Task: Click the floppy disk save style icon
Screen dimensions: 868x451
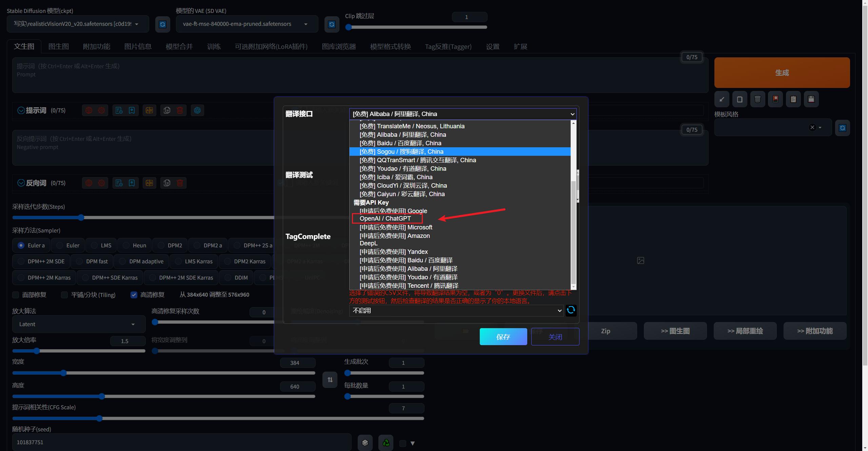Action: coord(811,99)
